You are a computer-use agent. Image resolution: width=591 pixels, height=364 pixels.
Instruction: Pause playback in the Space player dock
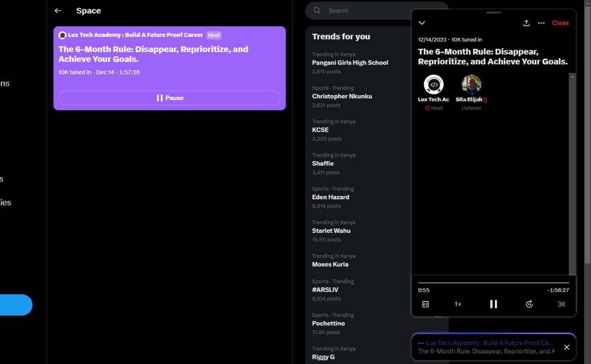(493, 304)
